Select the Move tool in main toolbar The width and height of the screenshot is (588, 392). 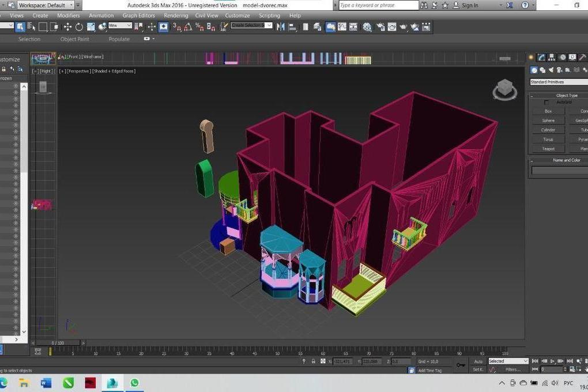tap(67, 27)
